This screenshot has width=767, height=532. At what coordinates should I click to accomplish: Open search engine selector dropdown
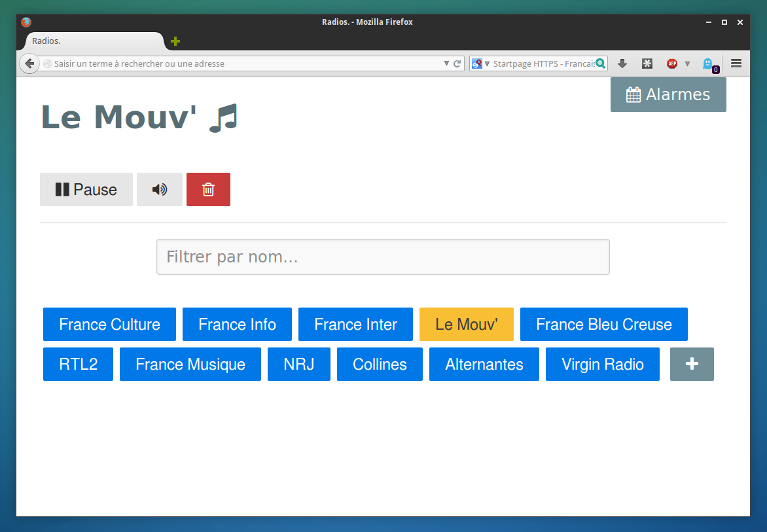481,63
